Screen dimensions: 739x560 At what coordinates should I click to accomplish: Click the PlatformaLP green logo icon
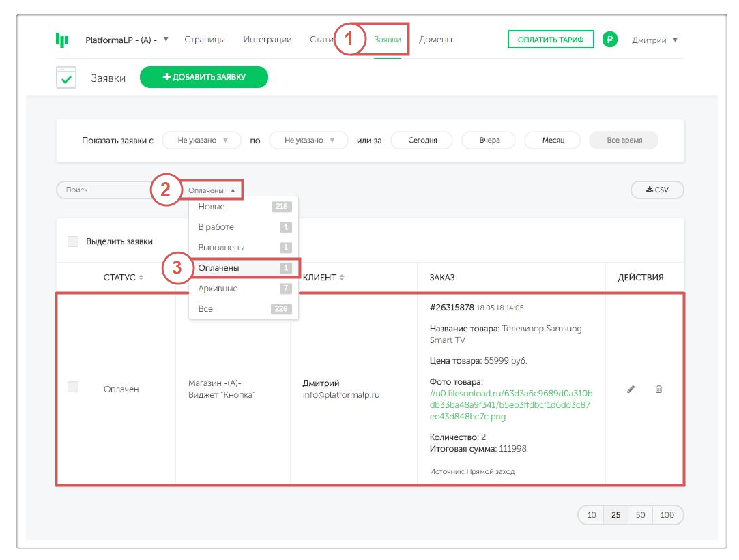[x=62, y=40]
